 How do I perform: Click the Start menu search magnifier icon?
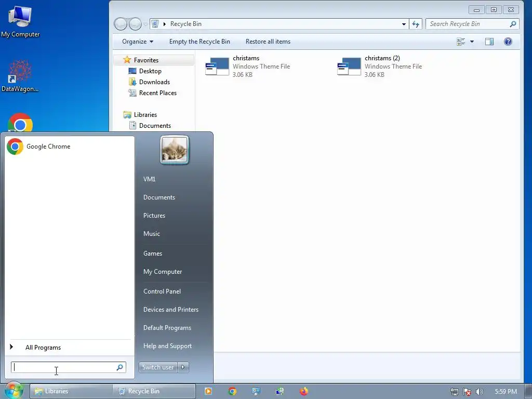[120, 367]
